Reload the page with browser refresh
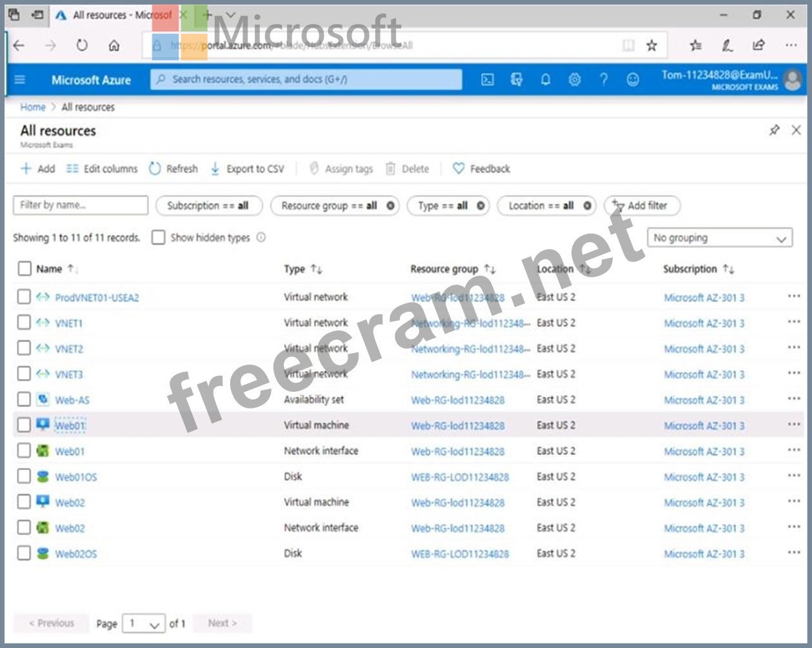The width and height of the screenshot is (812, 648). tap(82, 45)
